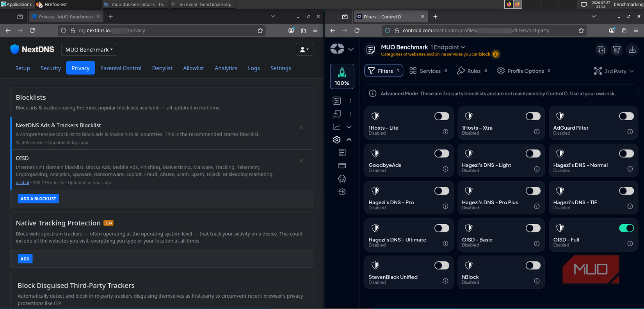Open tab list dropdown in NextDNS window

[x=273, y=16]
